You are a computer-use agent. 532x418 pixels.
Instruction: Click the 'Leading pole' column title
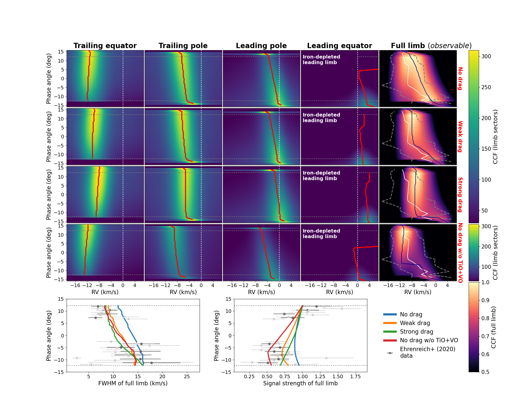tap(261, 46)
